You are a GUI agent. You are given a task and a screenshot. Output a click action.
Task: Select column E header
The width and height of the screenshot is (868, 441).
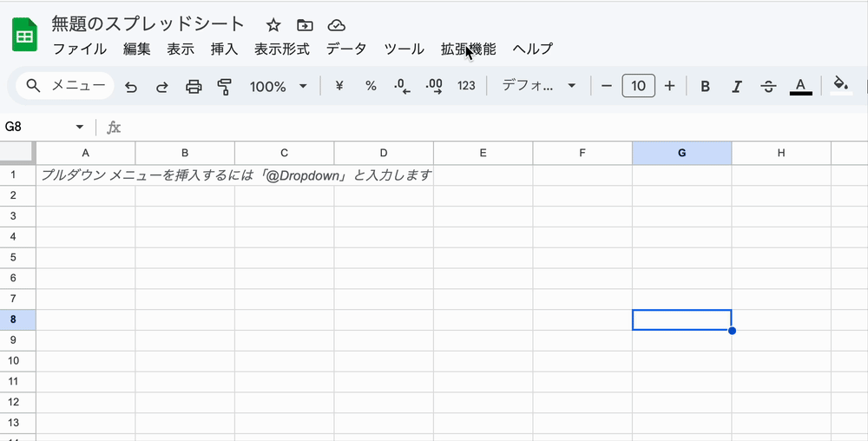483,154
